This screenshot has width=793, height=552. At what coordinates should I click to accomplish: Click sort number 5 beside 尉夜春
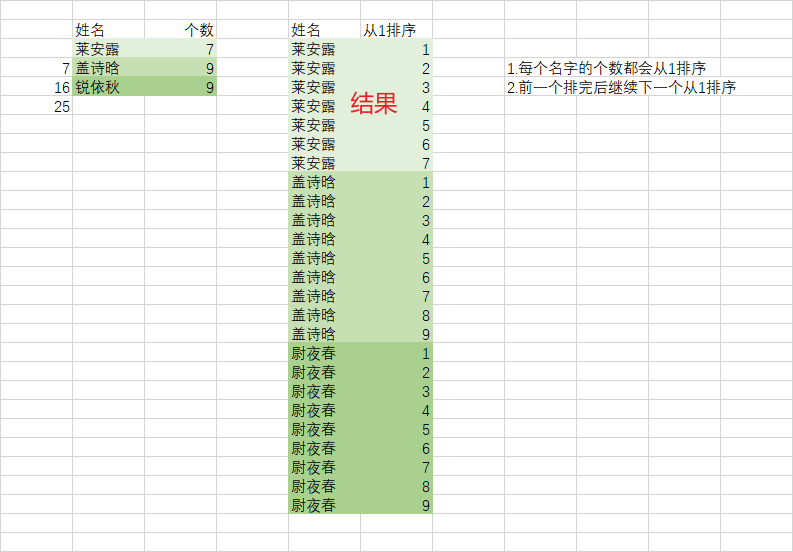pos(396,429)
